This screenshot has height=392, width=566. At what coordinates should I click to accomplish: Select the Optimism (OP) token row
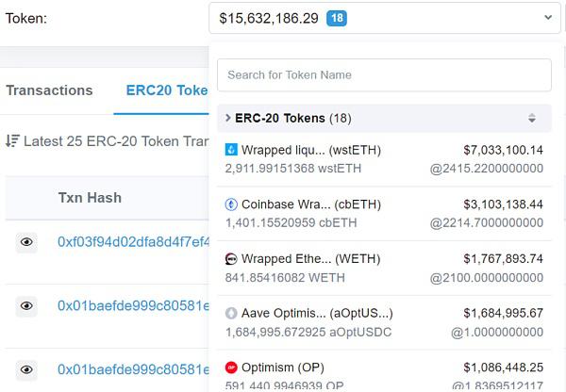[384, 371]
